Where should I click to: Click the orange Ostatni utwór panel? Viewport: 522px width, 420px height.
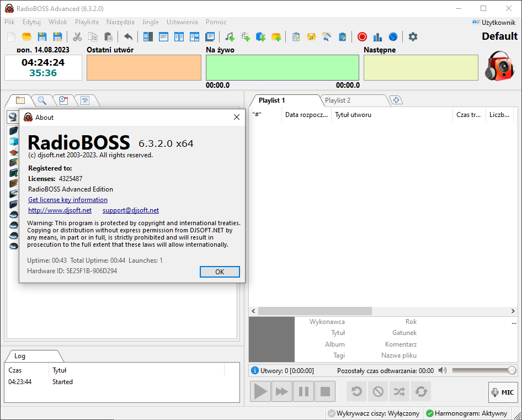pos(144,68)
